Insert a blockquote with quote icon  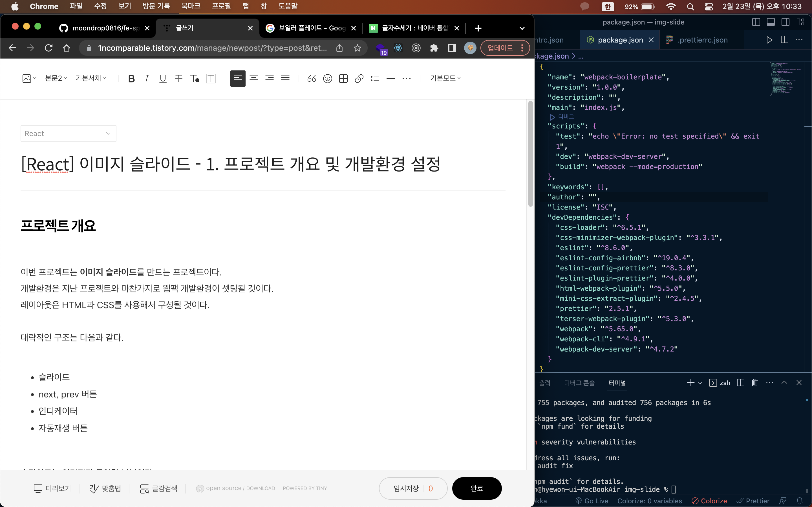tap(311, 79)
